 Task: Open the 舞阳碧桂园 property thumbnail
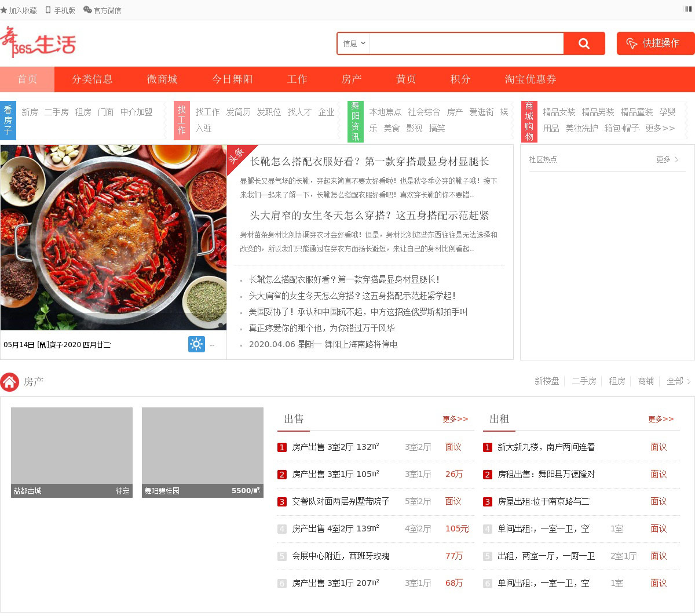pos(203,452)
